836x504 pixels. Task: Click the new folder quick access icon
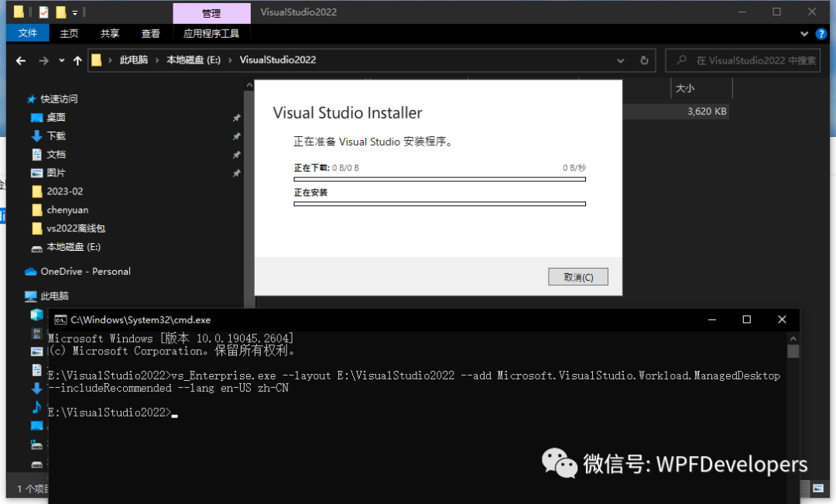tap(60, 12)
